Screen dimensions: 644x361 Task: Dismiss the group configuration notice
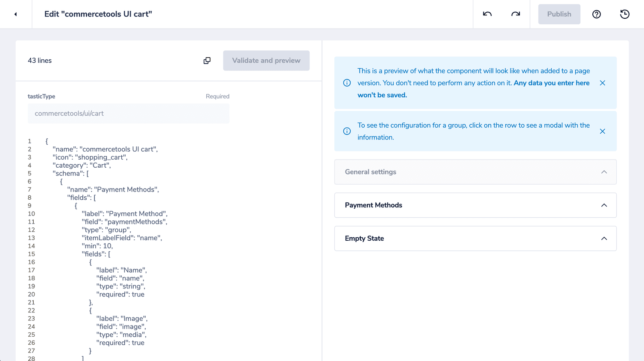point(602,131)
